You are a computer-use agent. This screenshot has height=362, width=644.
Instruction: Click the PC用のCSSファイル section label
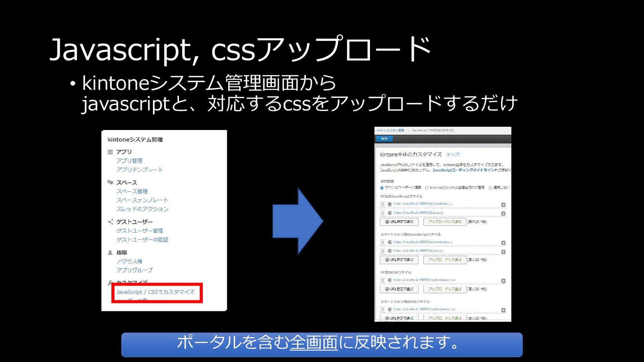(x=396, y=273)
